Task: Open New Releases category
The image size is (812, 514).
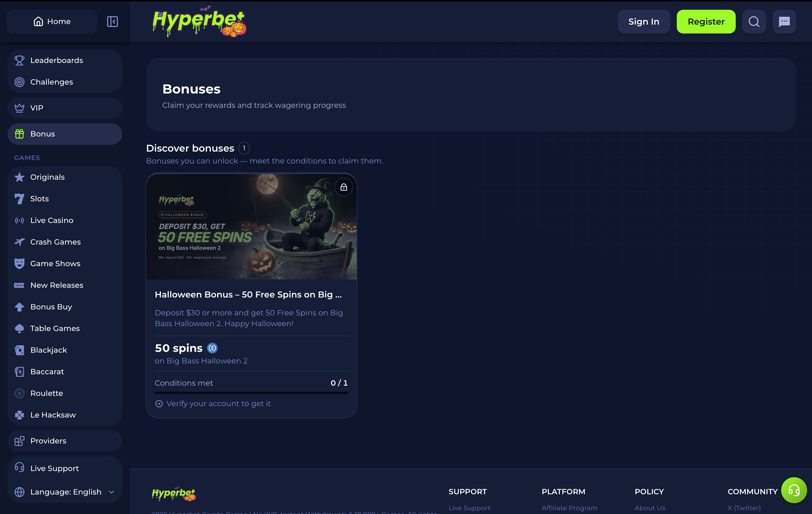Action: click(x=65, y=285)
